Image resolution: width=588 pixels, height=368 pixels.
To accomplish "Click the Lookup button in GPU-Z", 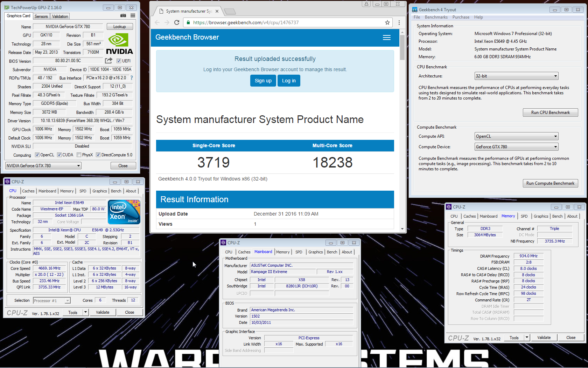I will (x=119, y=27).
